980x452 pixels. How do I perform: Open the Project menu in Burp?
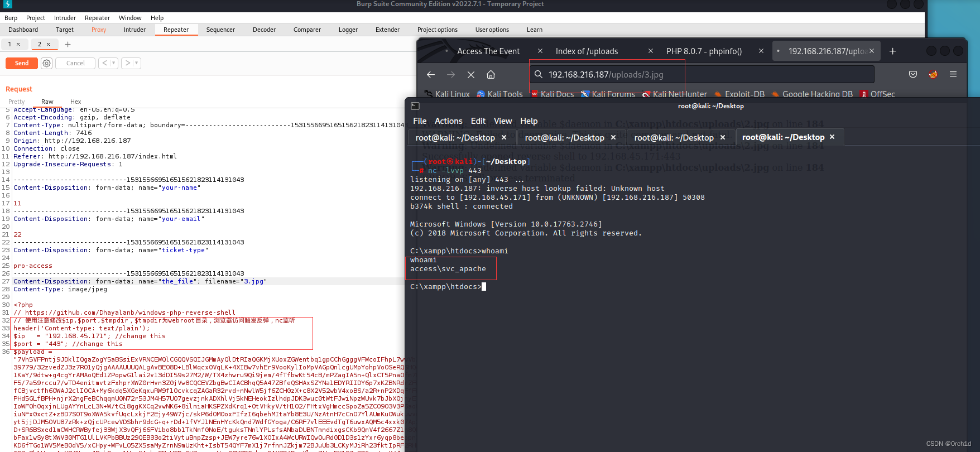point(36,18)
